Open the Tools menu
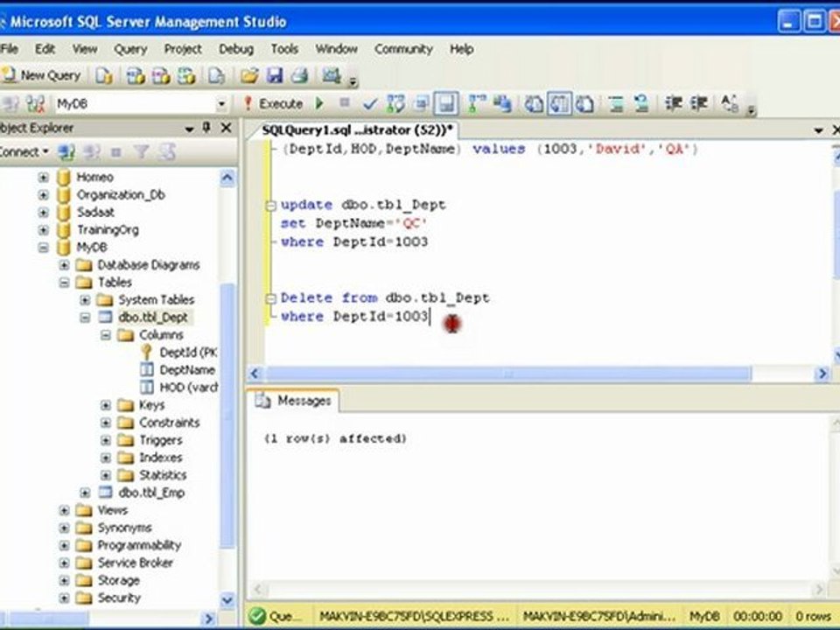 click(284, 49)
